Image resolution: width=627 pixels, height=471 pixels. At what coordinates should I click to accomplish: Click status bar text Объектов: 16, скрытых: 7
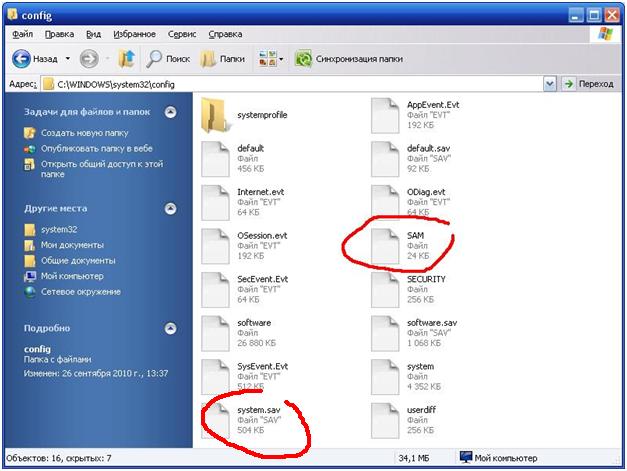point(59,458)
